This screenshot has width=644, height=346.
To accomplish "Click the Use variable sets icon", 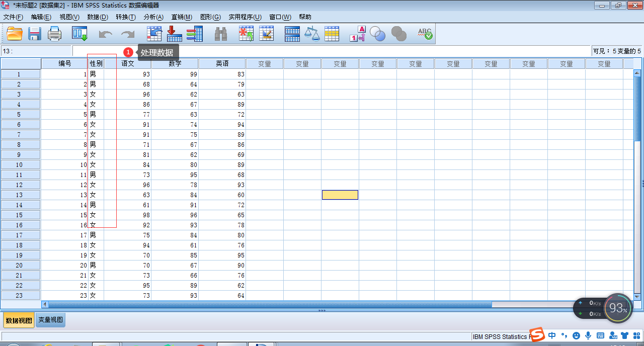I will coord(377,34).
